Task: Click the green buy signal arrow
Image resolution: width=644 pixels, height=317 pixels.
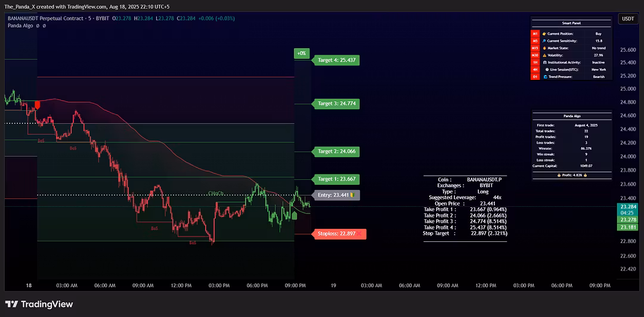Action: [x=295, y=215]
